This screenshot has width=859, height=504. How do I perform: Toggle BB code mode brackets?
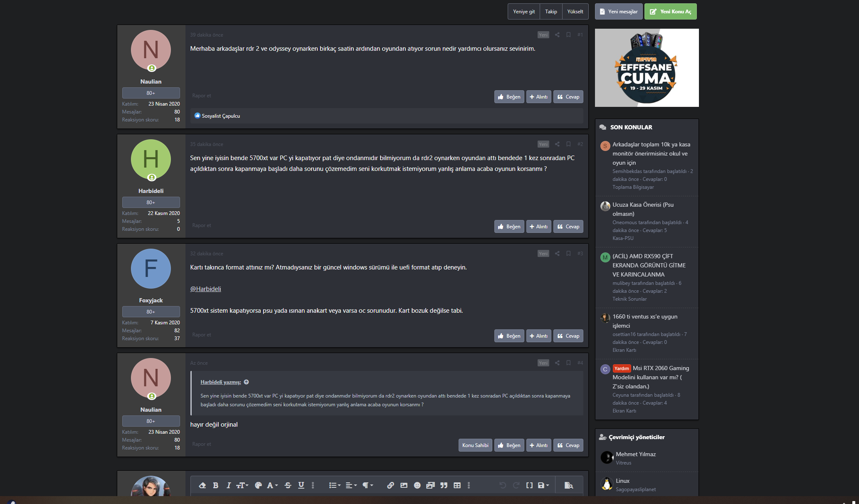click(529, 485)
